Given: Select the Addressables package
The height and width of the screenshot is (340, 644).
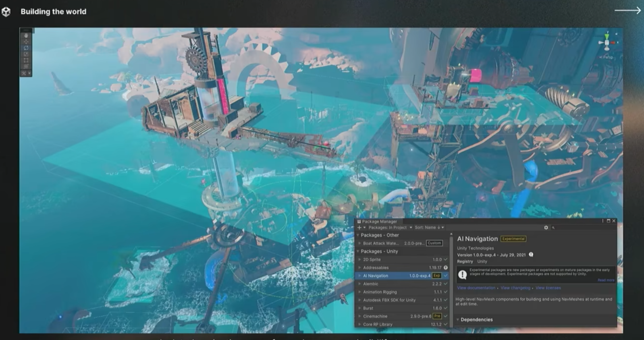Looking at the screenshot, I should 402,267.
